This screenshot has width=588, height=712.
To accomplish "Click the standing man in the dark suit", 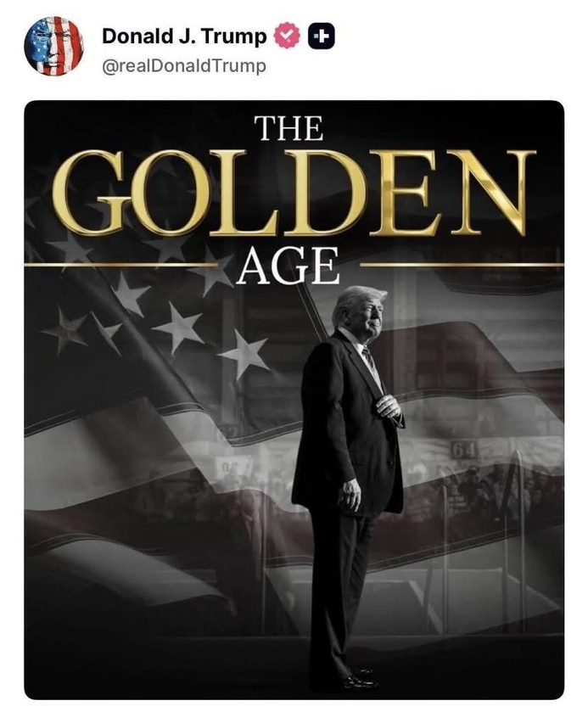I will click(348, 475).
